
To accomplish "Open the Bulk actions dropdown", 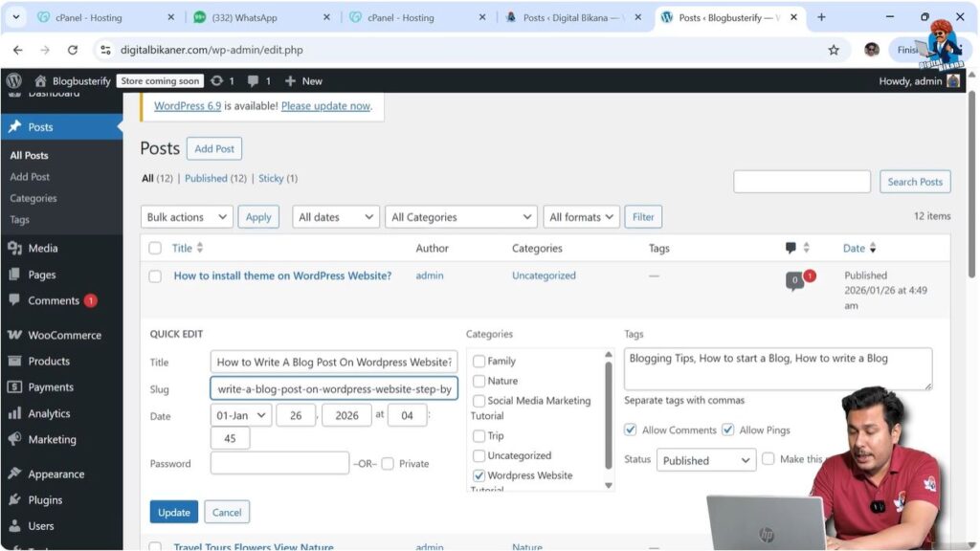I will click(186, 216).
